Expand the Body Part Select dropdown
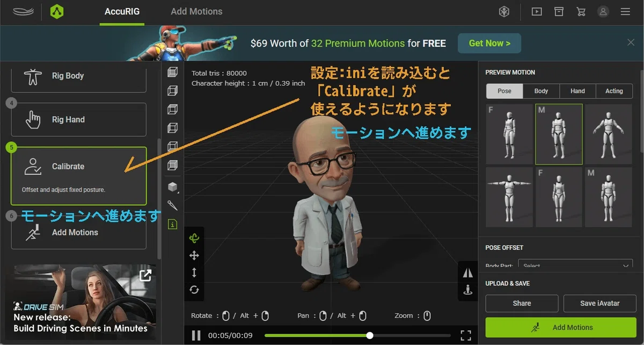The image size is (644, 345). click(575, 264)
